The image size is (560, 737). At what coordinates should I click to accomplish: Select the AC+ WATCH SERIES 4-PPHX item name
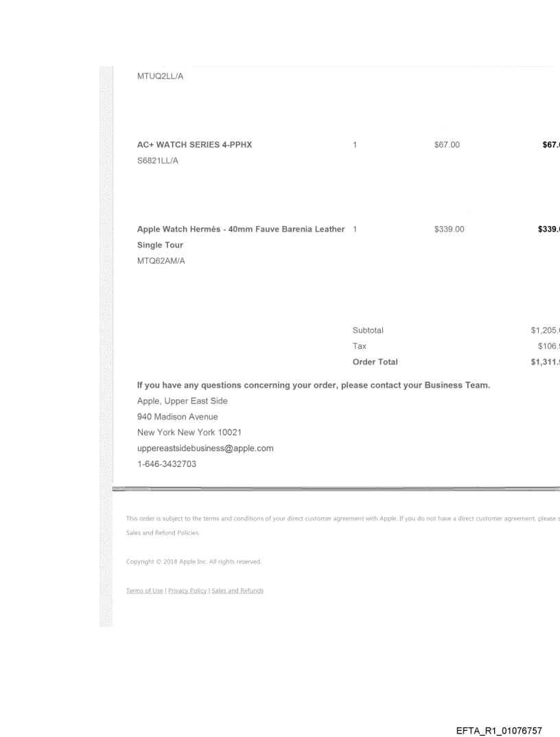click(x=194, y=145)
